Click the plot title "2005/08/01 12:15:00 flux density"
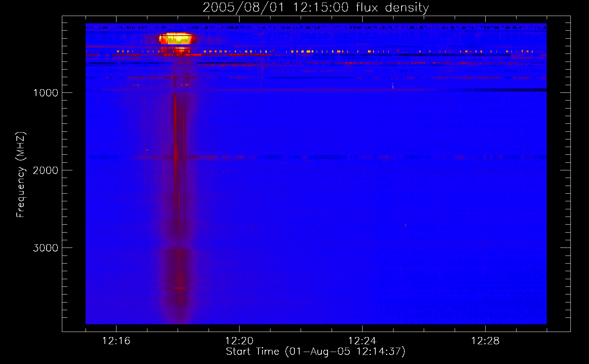This screenshot has width=589, height=364. [x=316, y=7]
